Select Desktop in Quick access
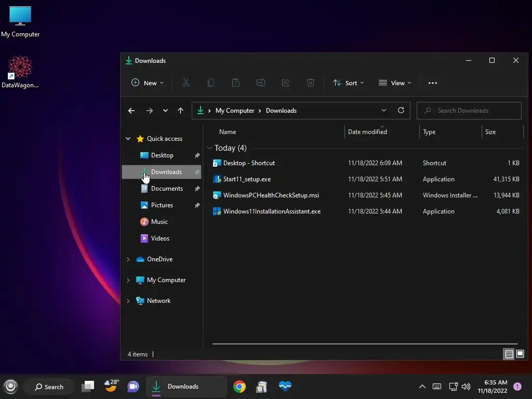This screenshot has width=532, height=399. [162, 155]
